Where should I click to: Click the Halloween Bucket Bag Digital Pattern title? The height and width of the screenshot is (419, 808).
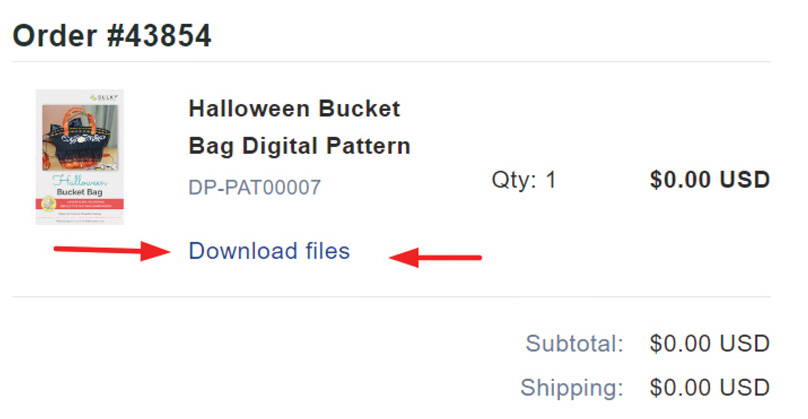click(x=299, y=127)
